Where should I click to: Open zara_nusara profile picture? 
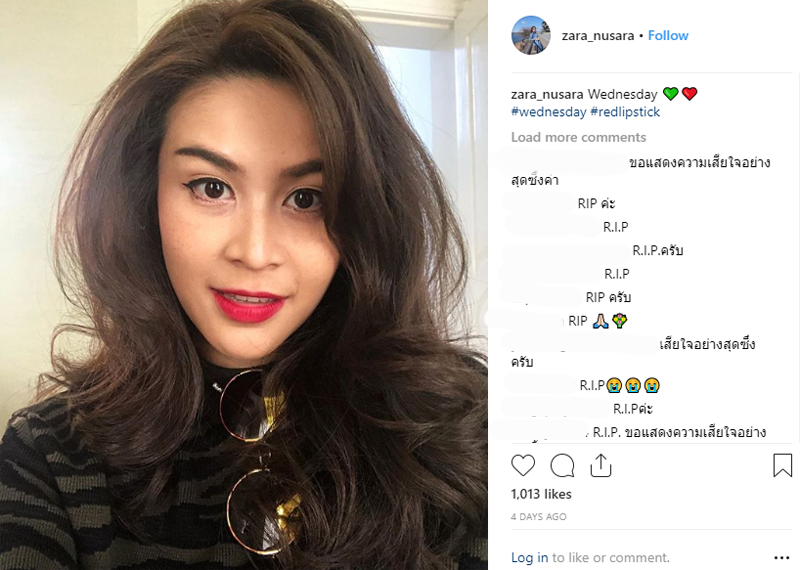point(531,35)
